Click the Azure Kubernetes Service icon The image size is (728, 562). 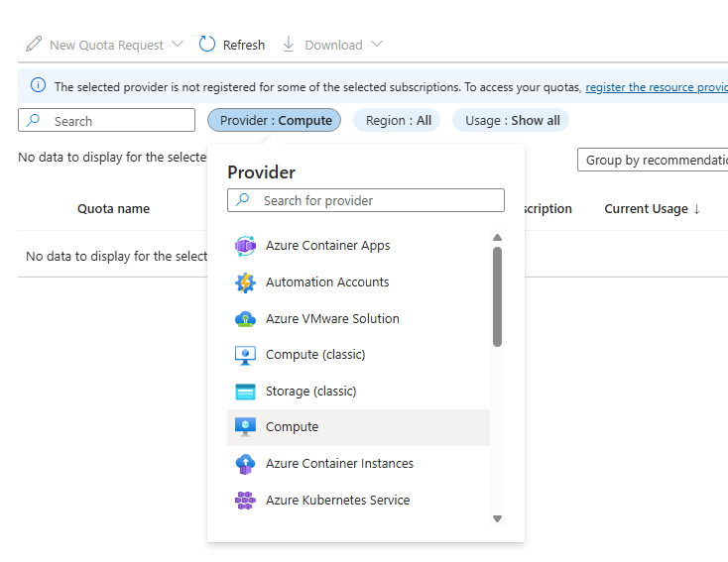(245, 501)
